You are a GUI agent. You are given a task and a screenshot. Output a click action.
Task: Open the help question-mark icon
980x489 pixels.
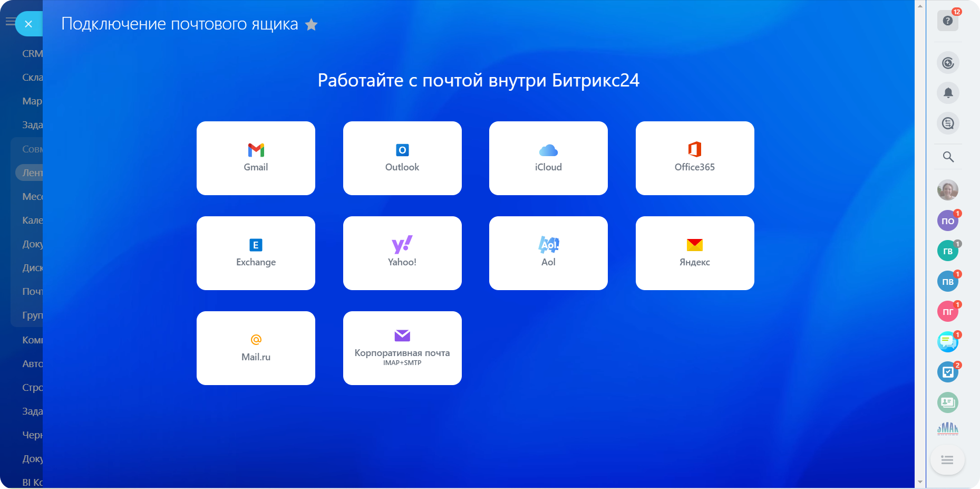948,21
